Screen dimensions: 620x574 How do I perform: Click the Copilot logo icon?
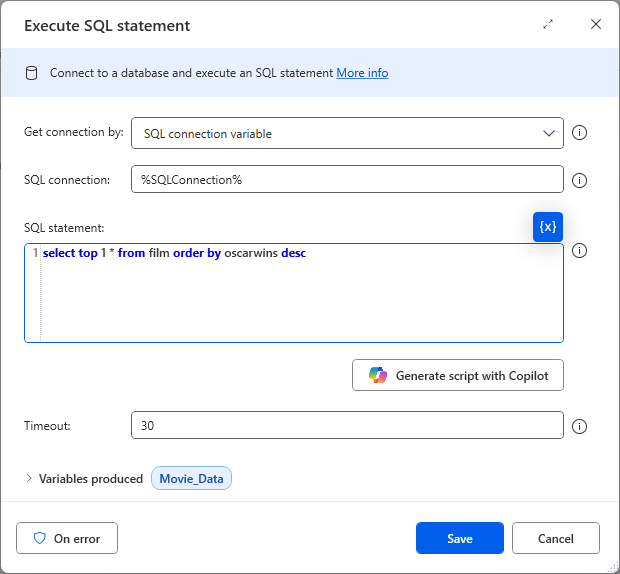coord(378,375)
